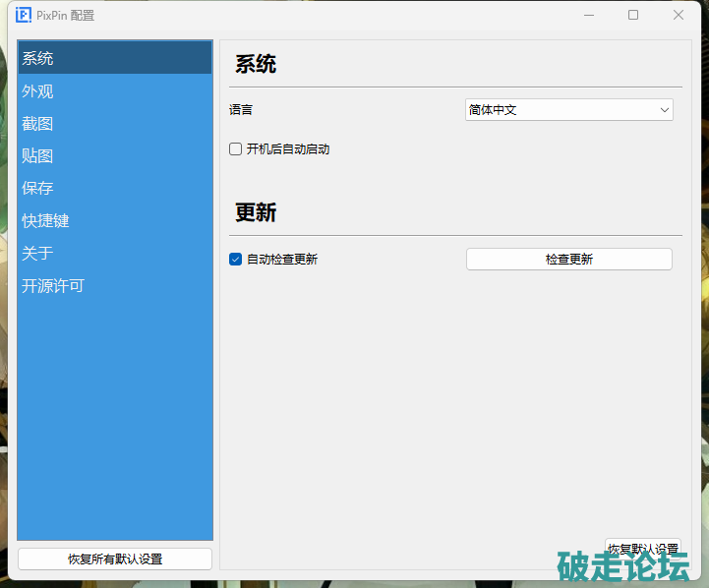
Task: Enable 开机后自动启动 checkbox
Action: [236, 149]
